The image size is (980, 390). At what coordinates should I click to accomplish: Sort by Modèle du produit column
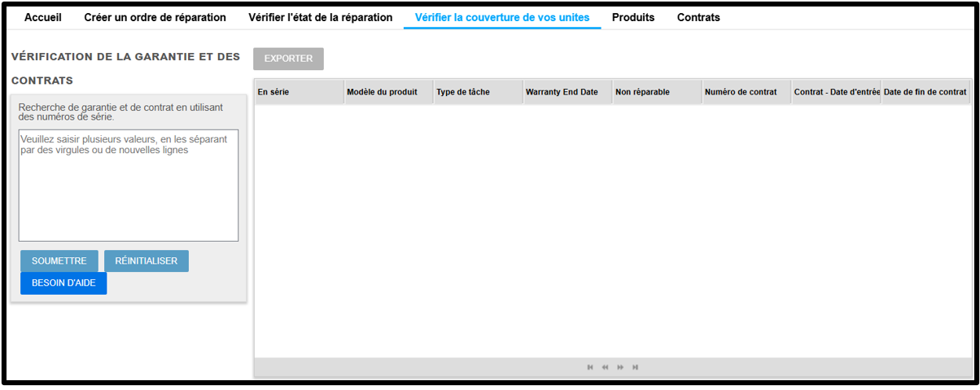(x=388, y=92)
